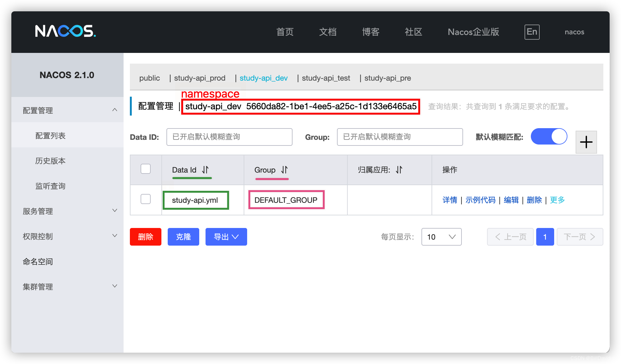
Task: Open 命名空间 in the sidebar
Action: tap(67, 261)
